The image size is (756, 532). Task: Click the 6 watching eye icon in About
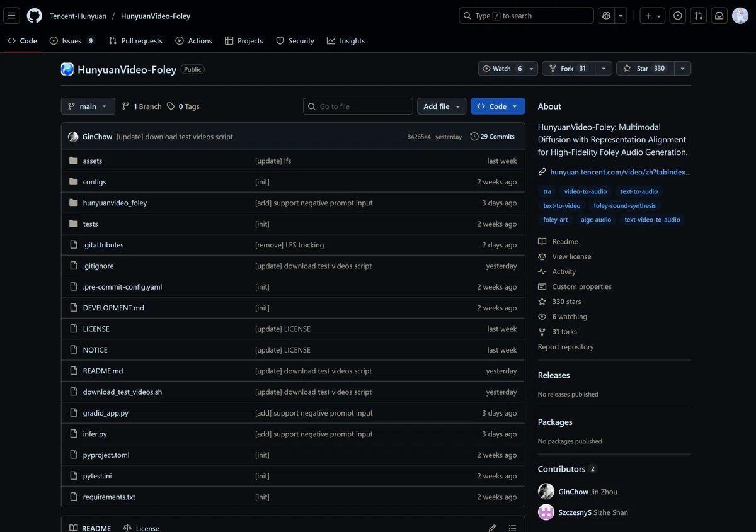pos(542,317)
